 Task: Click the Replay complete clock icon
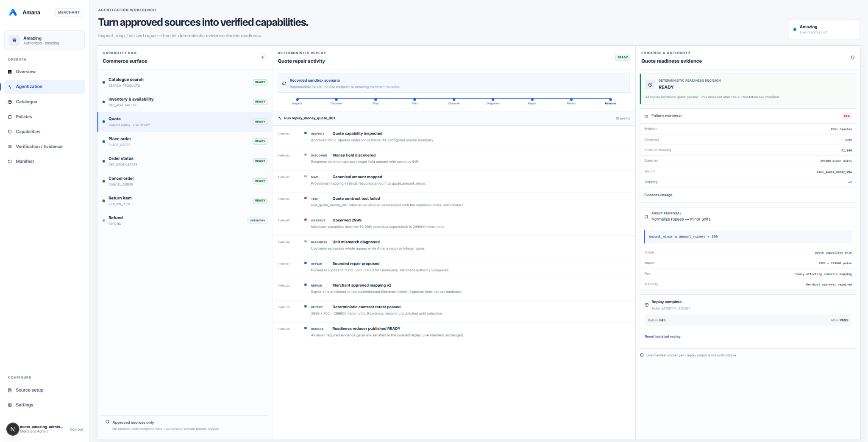(x=646, y=305)
